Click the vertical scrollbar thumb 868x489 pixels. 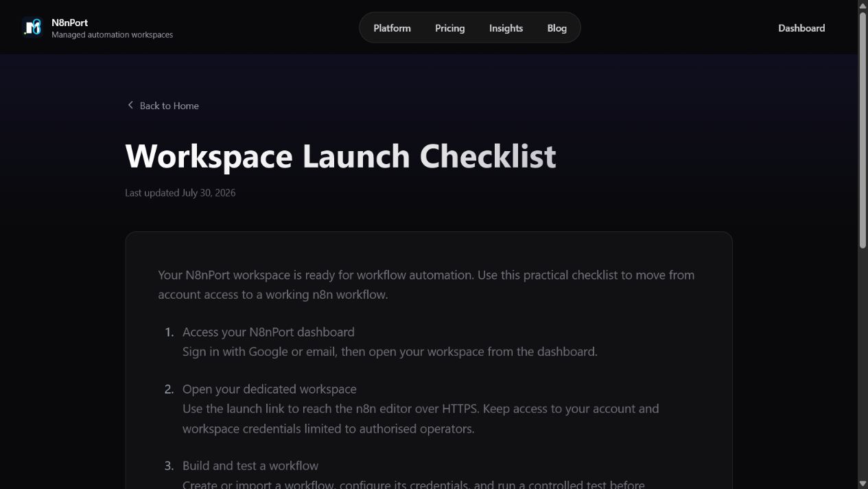click(x=863, y=129)
